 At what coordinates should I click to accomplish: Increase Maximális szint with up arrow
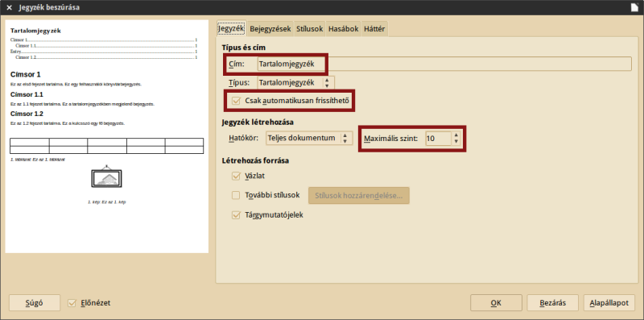click(x=456, y=135)
